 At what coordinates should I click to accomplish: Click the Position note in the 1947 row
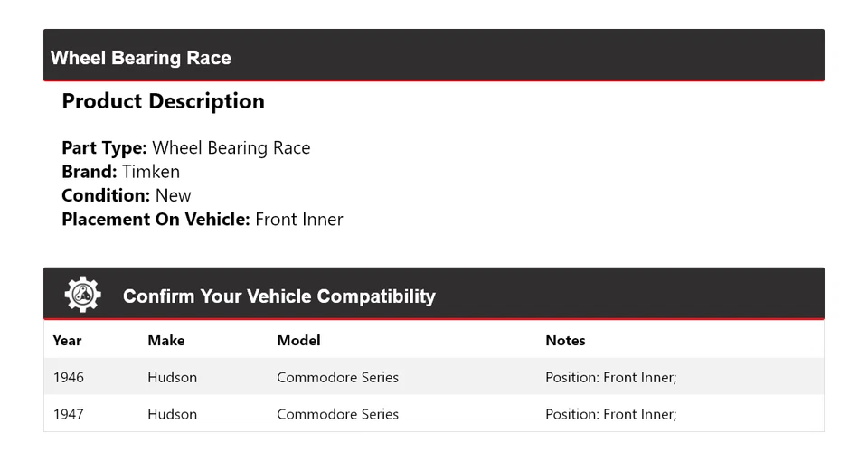(610, 414)
